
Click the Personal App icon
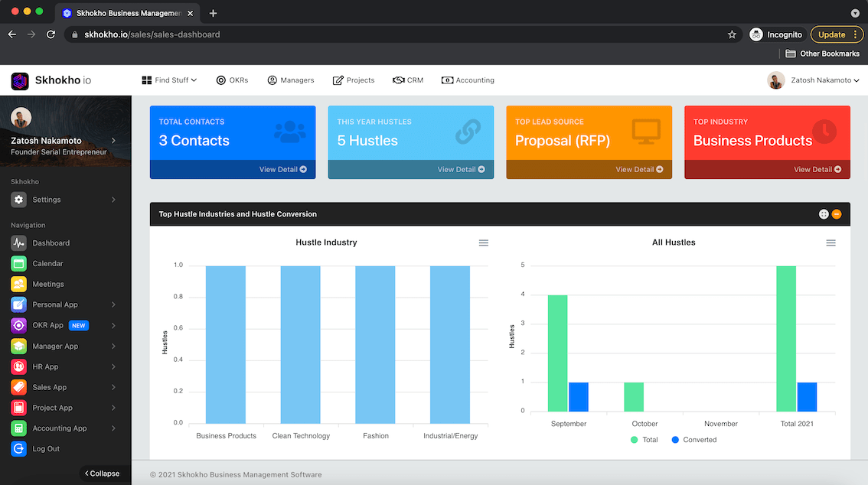[x=19, y=304]
